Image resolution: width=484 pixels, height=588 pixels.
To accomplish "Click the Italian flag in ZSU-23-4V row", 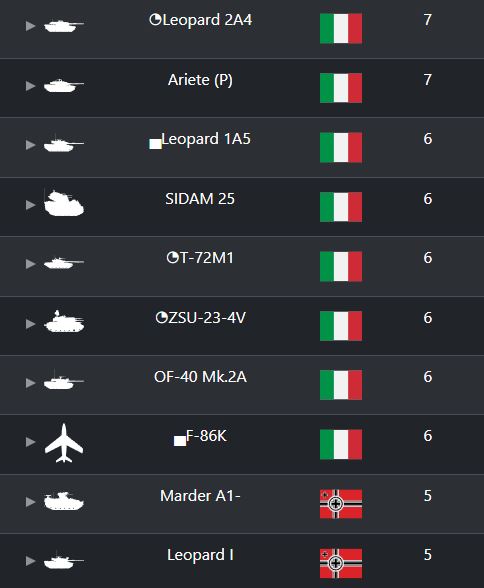I will (x=341, y=326).
